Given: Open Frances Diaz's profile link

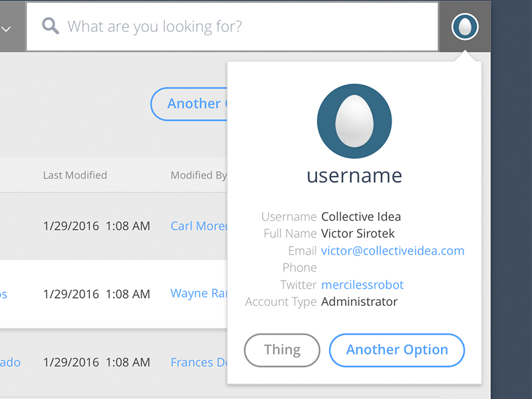Looking at the screenshot, I should 198,362.
